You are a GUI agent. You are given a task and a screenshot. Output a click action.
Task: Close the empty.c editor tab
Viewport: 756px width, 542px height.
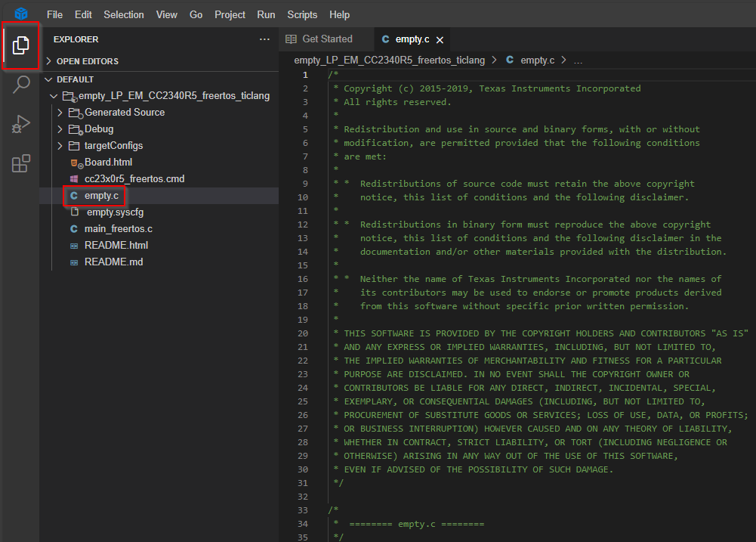(x=440, y=39)
